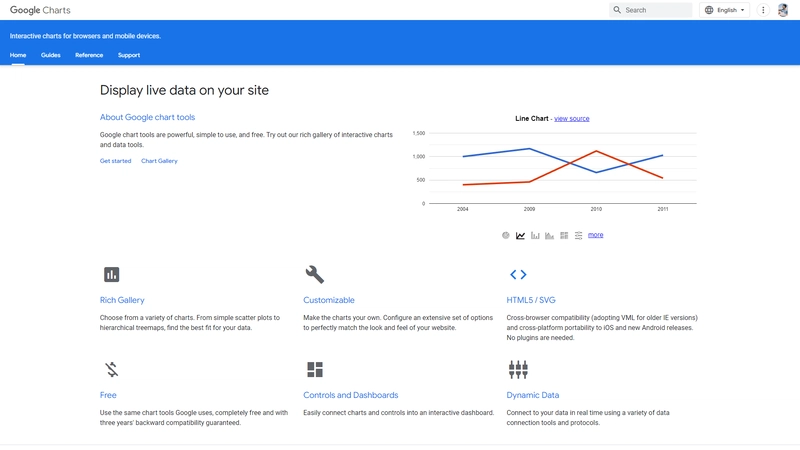Viewport: 800px width, 450px height.
Task: Select the line chart type icon
Action: click(x=520, y=235)
